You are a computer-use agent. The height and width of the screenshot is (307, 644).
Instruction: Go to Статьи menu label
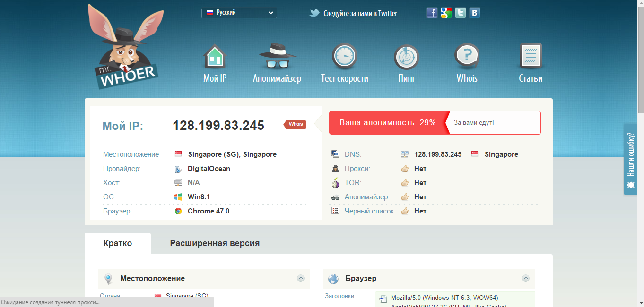pos(531,78)
